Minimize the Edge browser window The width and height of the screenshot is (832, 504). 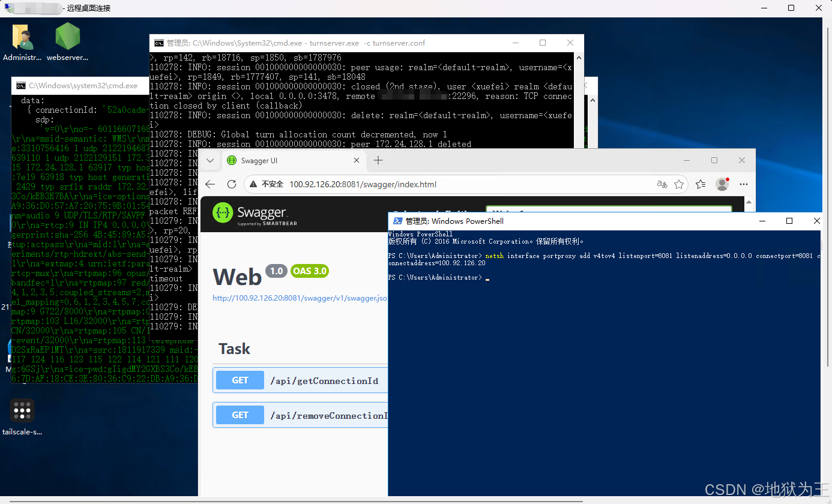point(687,160)
